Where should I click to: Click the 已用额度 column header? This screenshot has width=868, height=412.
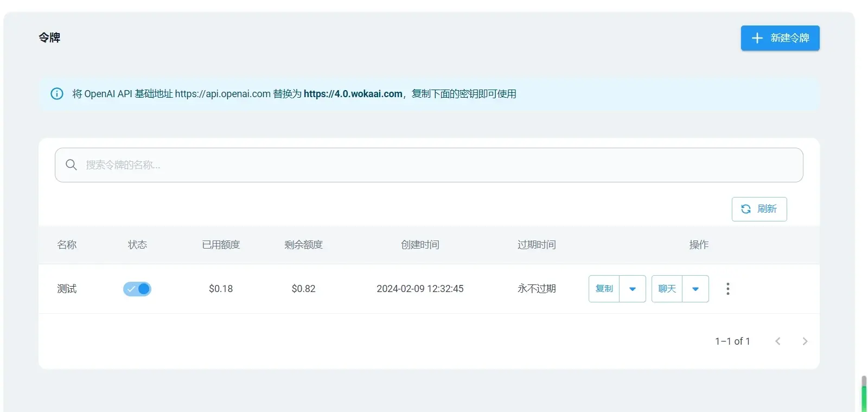tap(221, 245)
